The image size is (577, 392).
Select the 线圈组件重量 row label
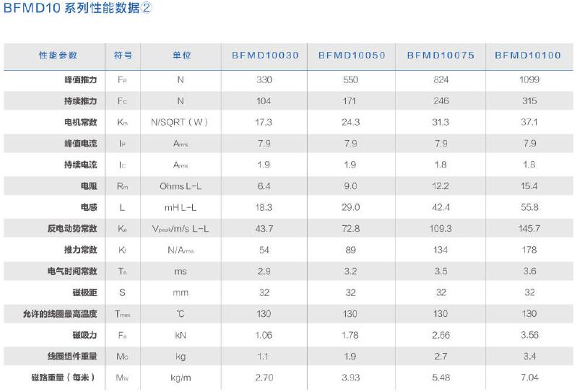(72, 357)
